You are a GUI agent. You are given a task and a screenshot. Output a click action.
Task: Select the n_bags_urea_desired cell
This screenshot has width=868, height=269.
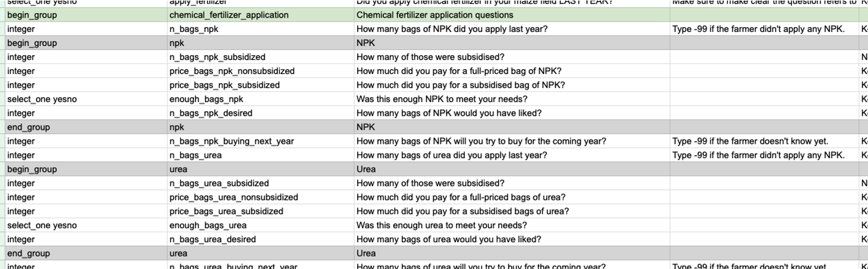[x=212, y=239]
